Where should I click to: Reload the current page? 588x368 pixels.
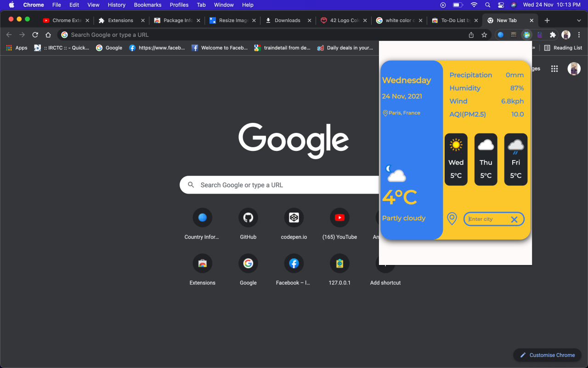(x=35, y=35)
